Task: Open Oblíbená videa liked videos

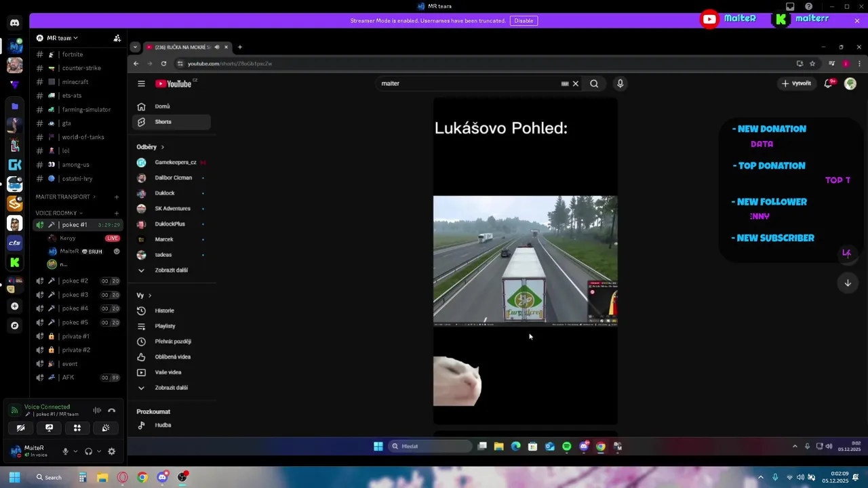Action: coord(172,357)
